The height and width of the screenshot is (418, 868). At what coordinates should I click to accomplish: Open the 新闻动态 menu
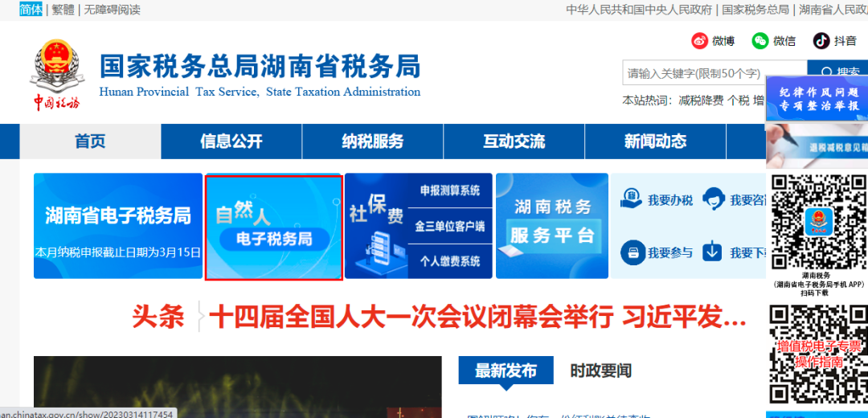[x=656, y=141]
